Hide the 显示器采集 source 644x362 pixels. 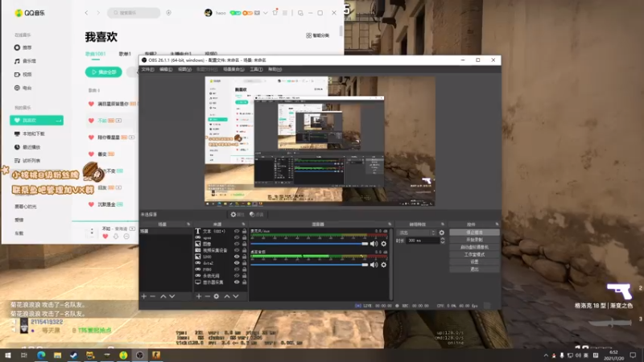pyautogui.click(x=237, y=282)
